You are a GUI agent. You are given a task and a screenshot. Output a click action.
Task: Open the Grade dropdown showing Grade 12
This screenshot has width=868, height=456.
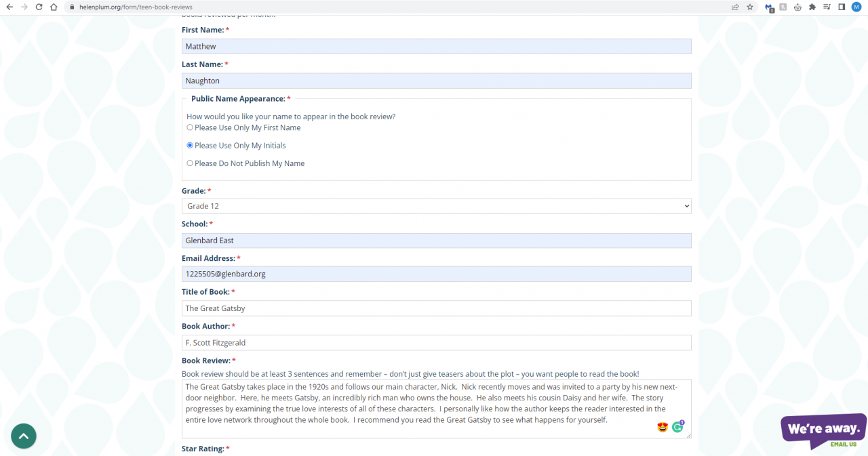tap(437, 206)
